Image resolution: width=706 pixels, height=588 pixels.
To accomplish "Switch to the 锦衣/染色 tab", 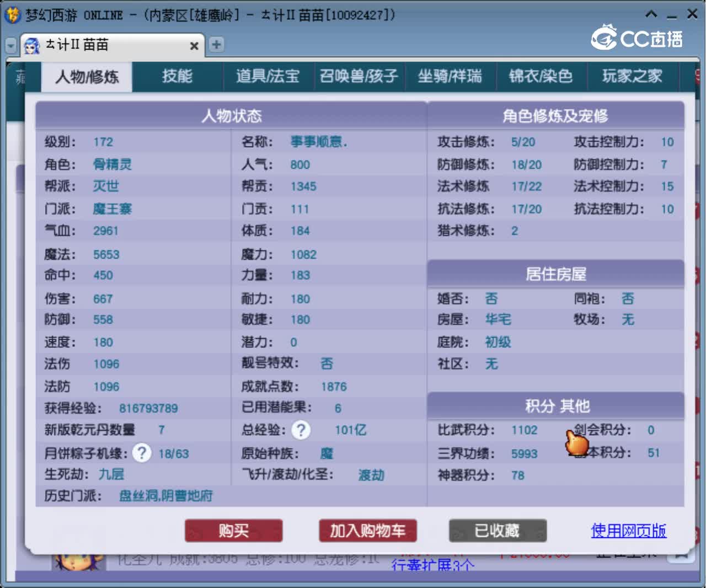I will (541, 76).
